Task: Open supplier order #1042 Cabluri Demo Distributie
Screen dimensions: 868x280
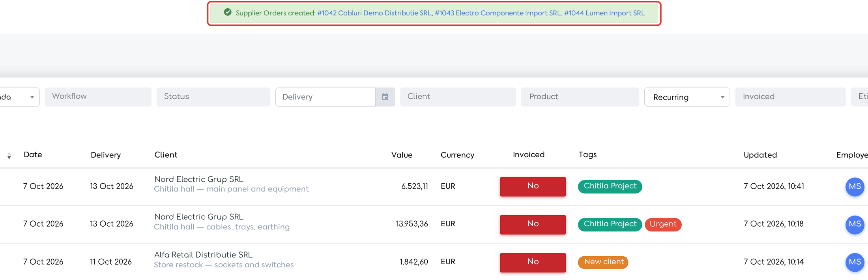Action: 374,13
